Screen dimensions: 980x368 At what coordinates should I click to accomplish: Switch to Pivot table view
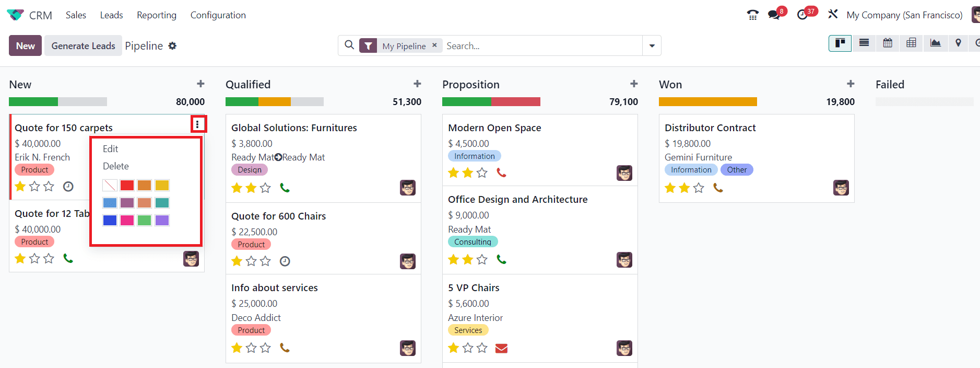tap(911, 43)
